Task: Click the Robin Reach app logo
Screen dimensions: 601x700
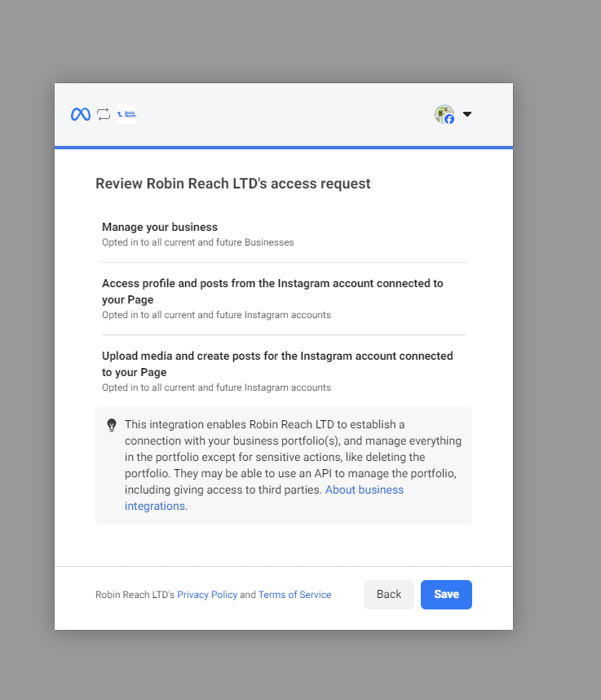Action: (x=126, y=114)
